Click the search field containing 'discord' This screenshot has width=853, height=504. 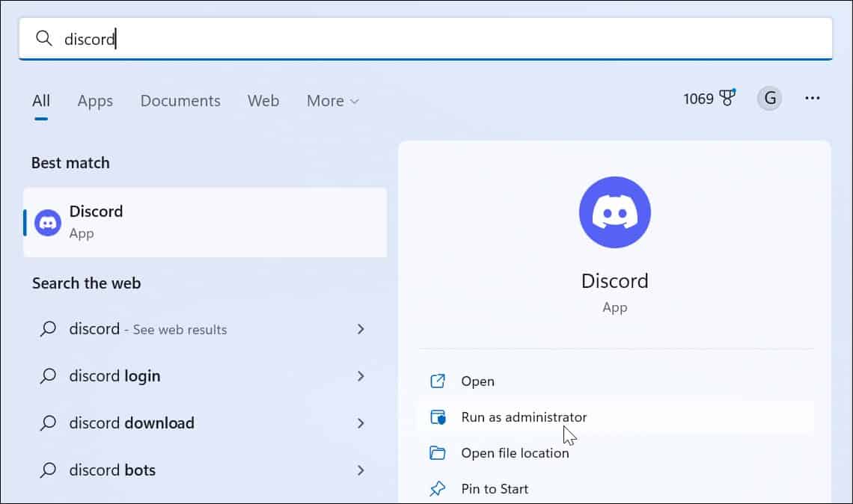426,39
